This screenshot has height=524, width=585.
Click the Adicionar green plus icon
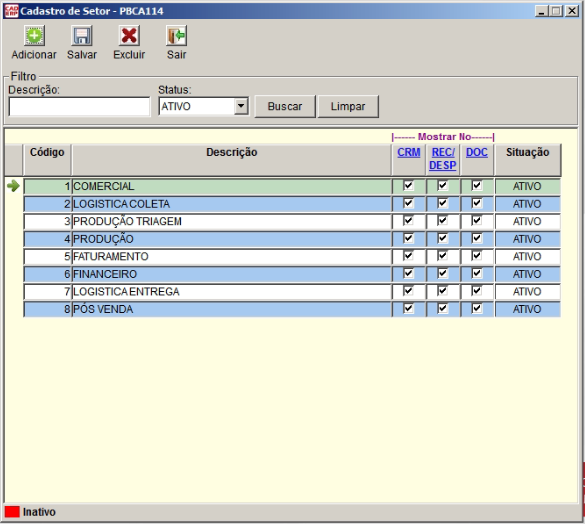point(34,36)
